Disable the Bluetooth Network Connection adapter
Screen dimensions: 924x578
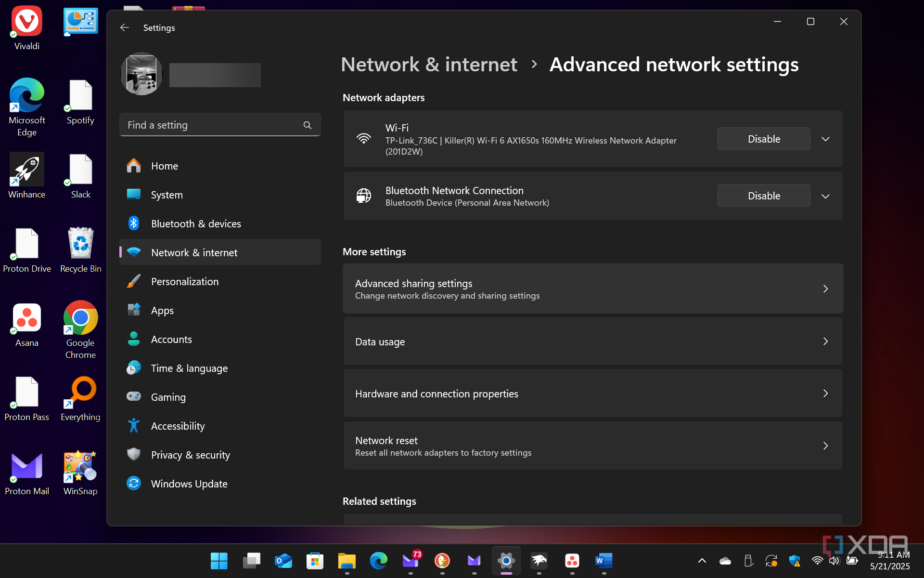(764, 196)
